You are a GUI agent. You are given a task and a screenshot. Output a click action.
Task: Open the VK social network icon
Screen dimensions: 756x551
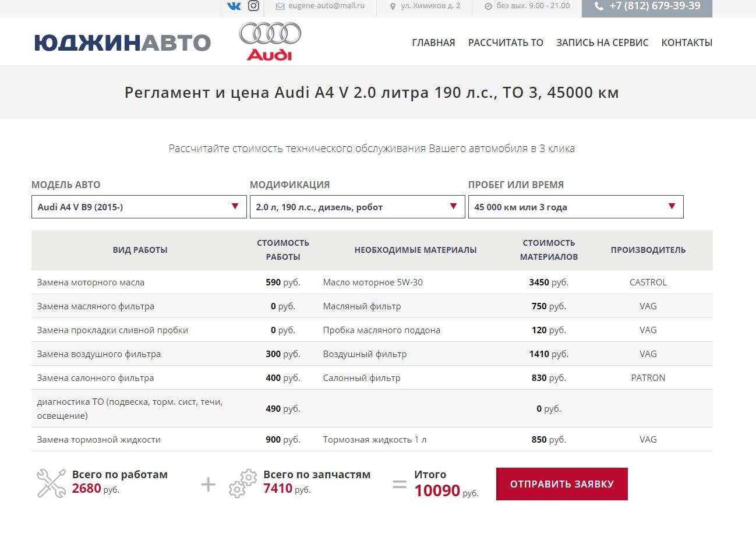(x=234, y=6)
